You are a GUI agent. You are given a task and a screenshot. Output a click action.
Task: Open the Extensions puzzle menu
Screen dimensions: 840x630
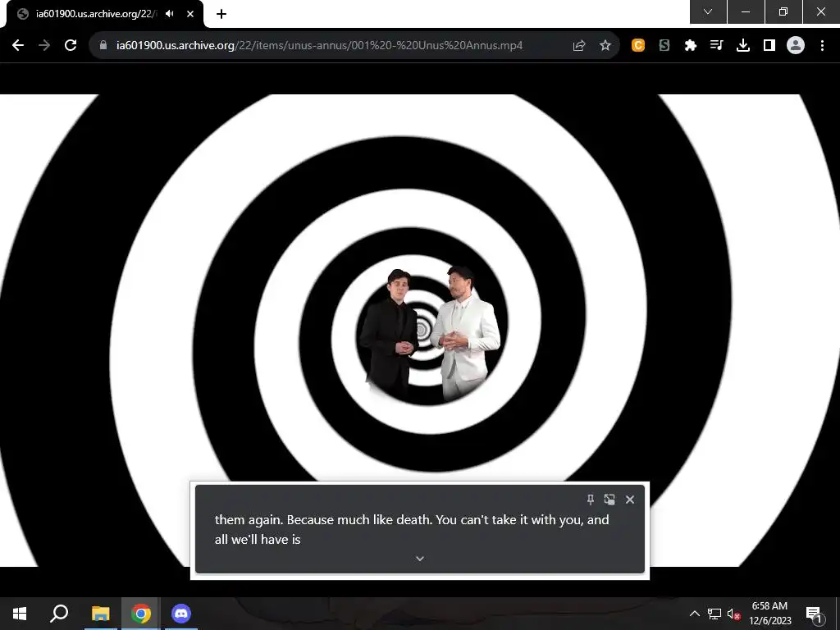pos(691,46)
